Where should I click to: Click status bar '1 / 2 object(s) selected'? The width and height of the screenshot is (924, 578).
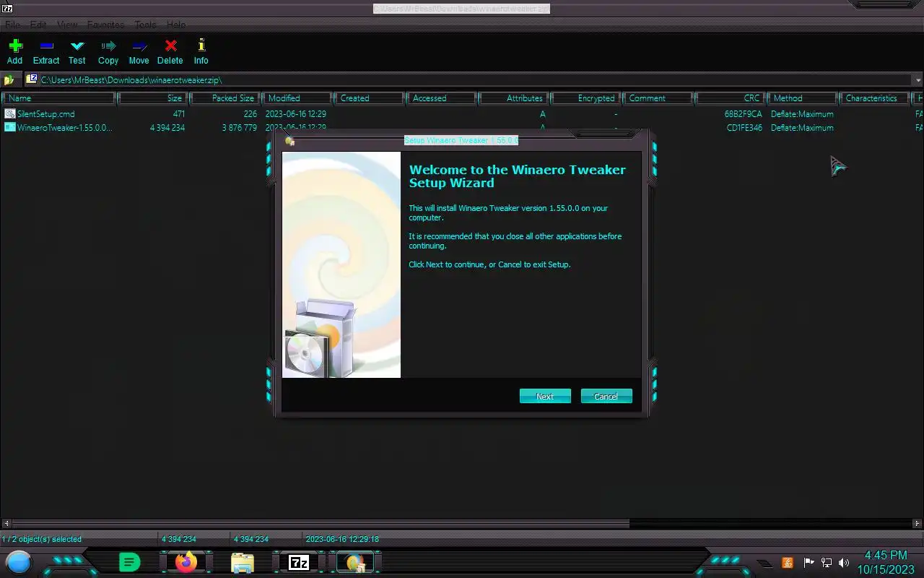click(42, 539)
